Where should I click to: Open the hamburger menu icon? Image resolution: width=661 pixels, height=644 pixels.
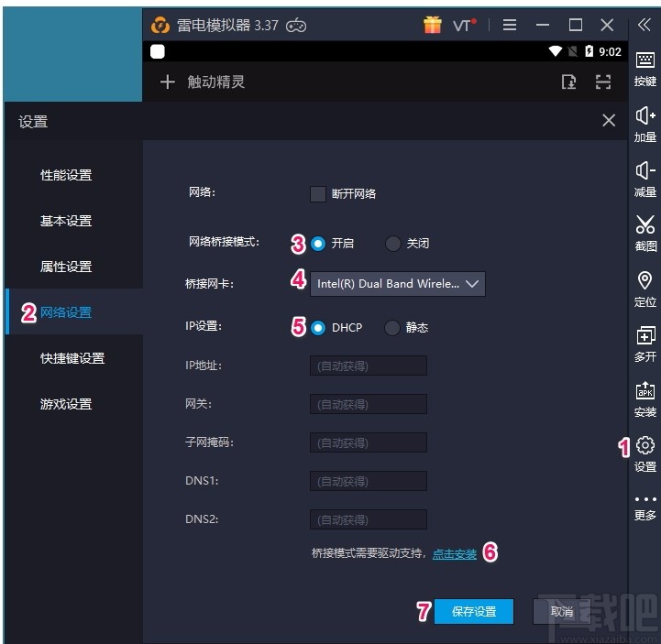pyautogui.click(x=509, y=25)
